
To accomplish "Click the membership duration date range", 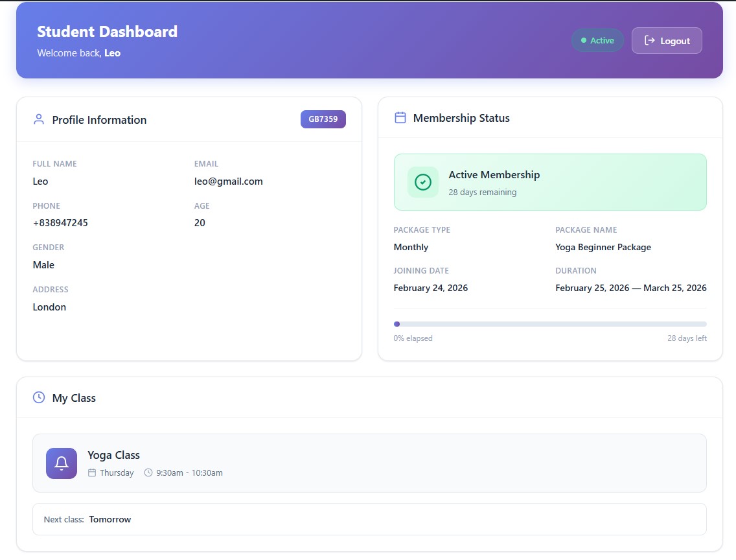I will coord(630,288).
